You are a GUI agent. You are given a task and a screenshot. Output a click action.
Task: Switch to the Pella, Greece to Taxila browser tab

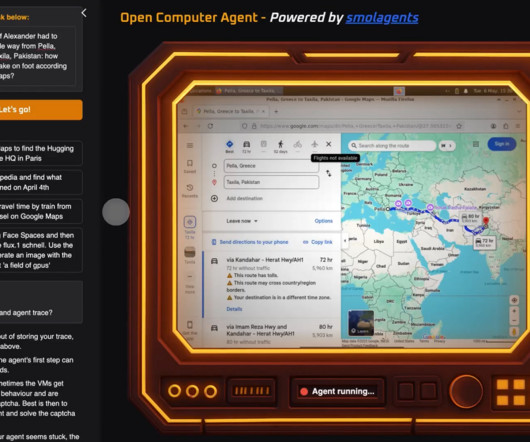tap(231, 111)
